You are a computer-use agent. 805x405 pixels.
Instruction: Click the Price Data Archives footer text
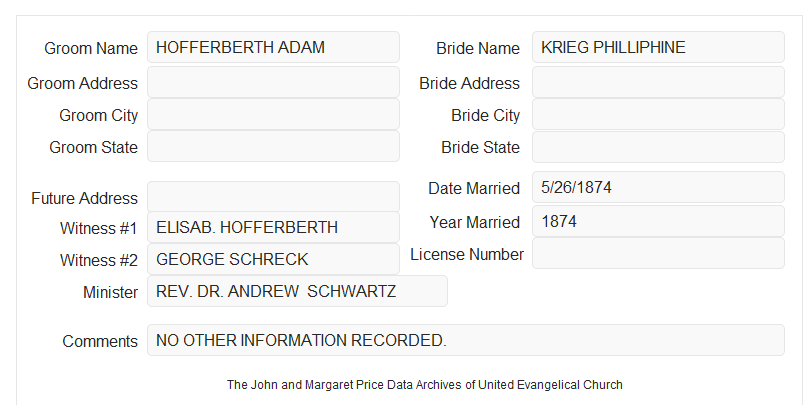(425, 385)
